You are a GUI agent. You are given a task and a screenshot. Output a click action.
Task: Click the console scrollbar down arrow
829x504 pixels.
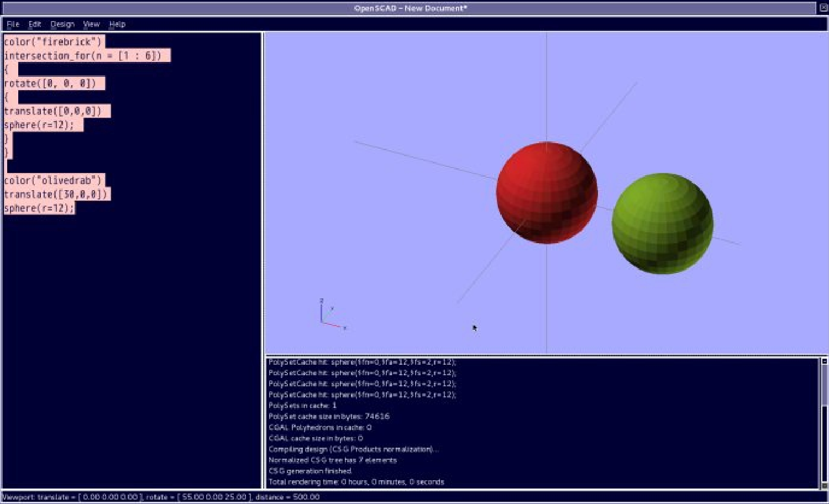(824, 486)
